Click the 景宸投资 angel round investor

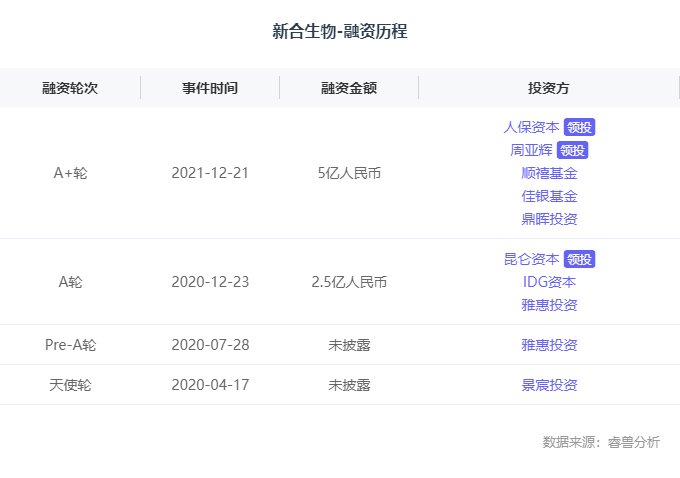click(x=549, y=385)
